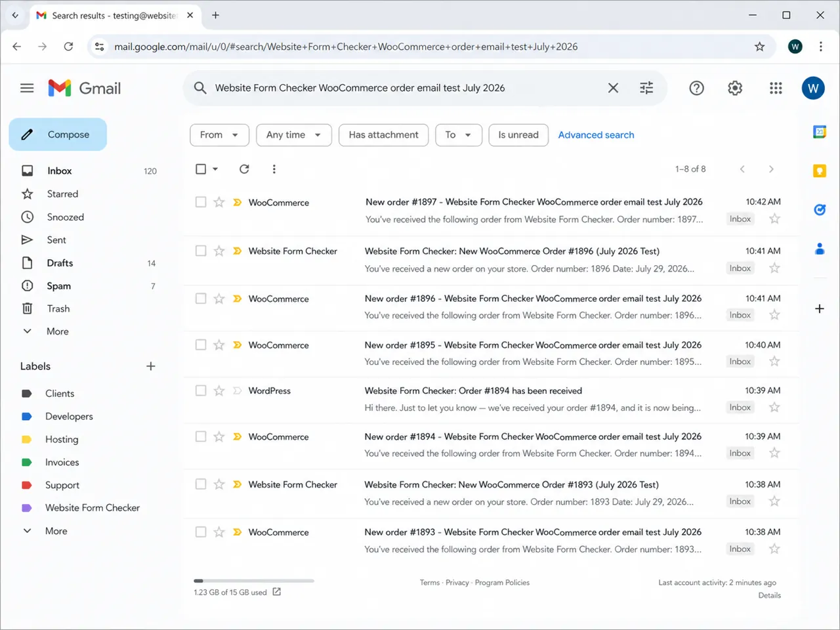Screen dimensions: 840x630
Task: Open the Program Policies link
Action: pyautogui.click(x=502, y=582)
